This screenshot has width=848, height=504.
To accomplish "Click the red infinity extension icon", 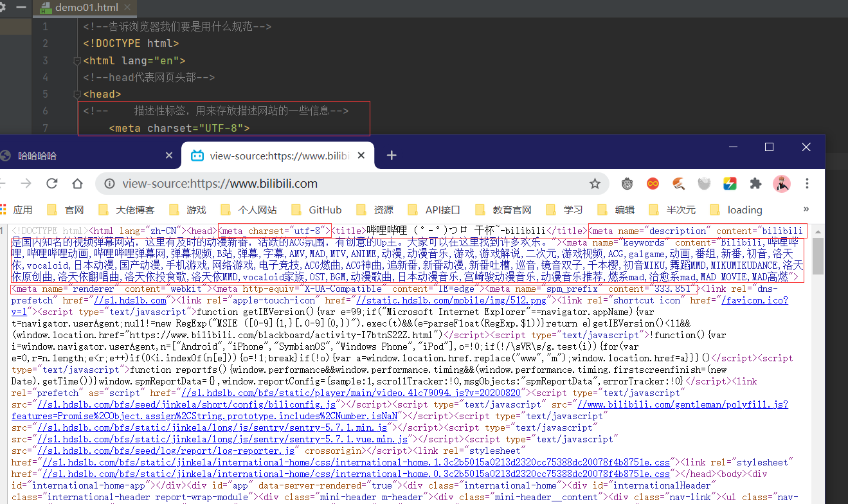I will pyautogui.click(x=653, y=184).
